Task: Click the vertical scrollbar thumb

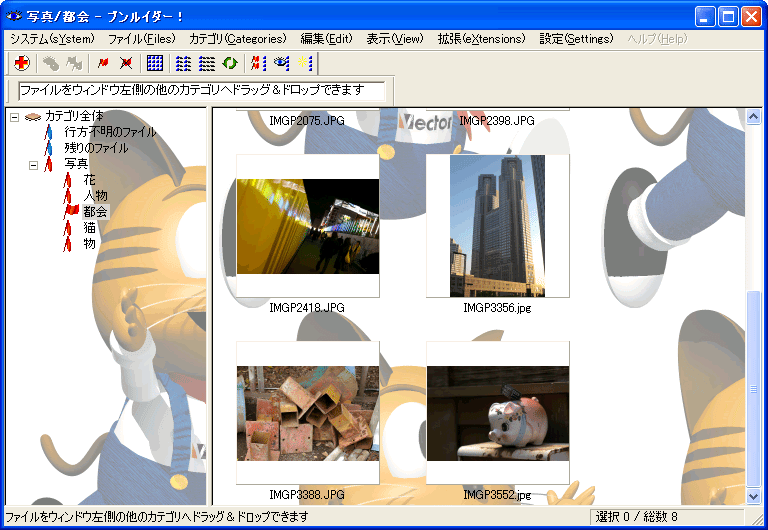Action: (x=753, y=389)
